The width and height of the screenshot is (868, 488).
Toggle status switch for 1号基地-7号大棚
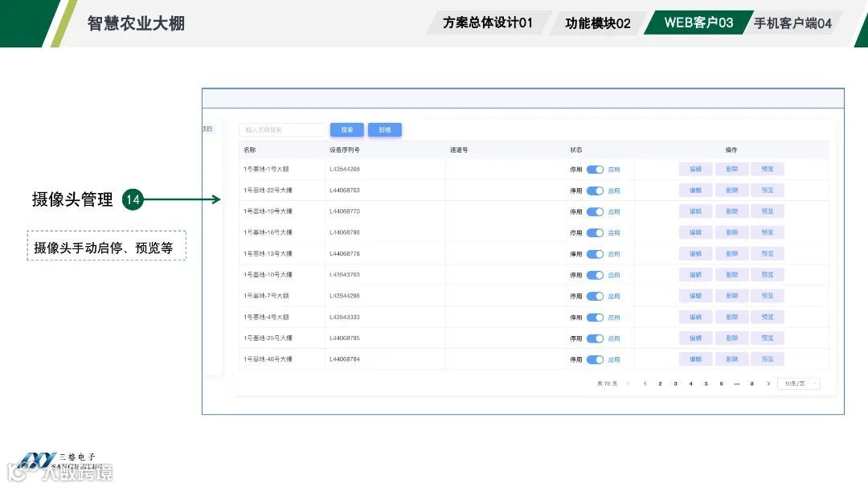pyautogui.click(x=595, y=296)
